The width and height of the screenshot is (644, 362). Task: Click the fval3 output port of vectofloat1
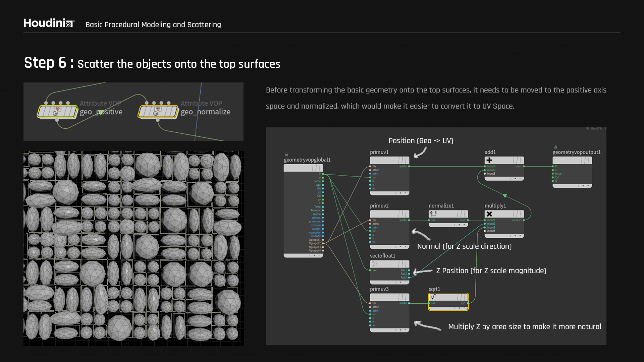point(409,278)
